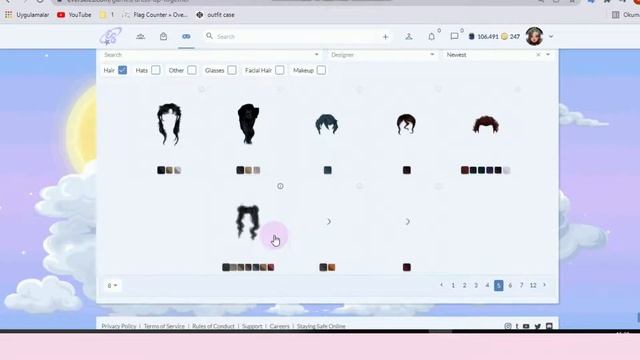Click the info icon above ponytail hair item
The width and height of the screenshot is (640, 360).
[280, 186]
